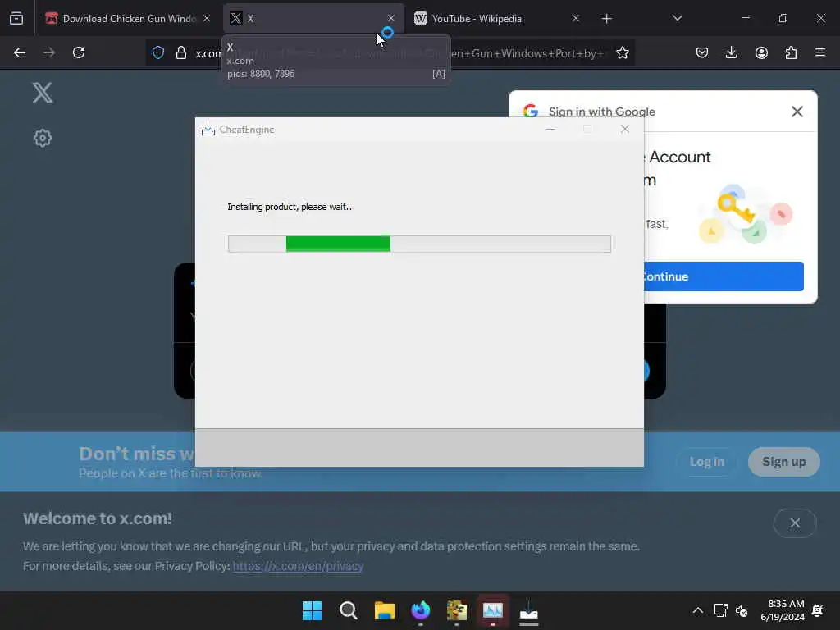Close the CheatEngine installer window
This screenshot has width=840, height=630.
point(624,129)
